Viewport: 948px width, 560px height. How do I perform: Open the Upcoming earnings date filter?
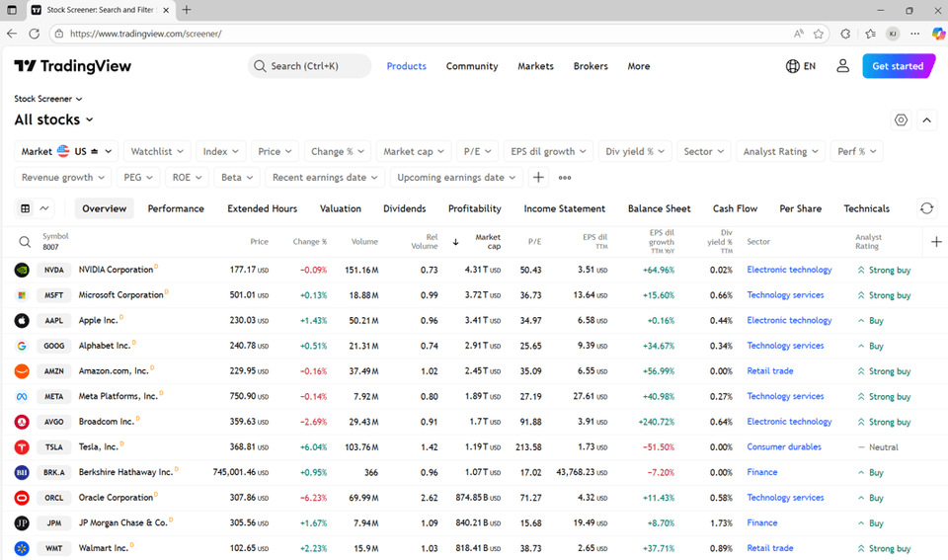456,177
